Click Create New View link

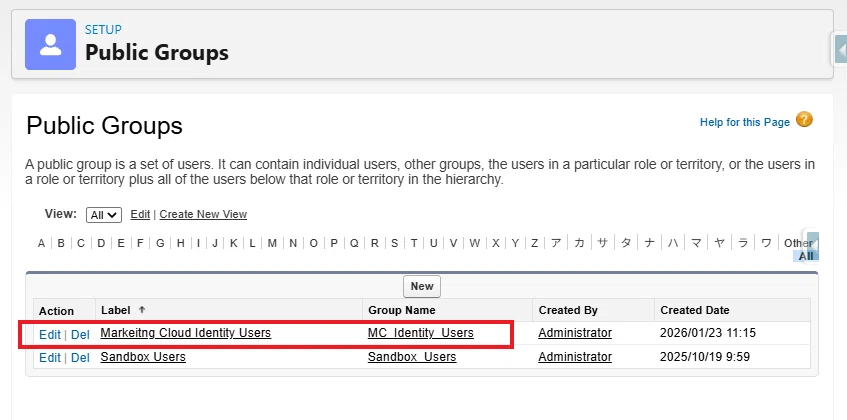pyautogui.click(x=203, y=214)
